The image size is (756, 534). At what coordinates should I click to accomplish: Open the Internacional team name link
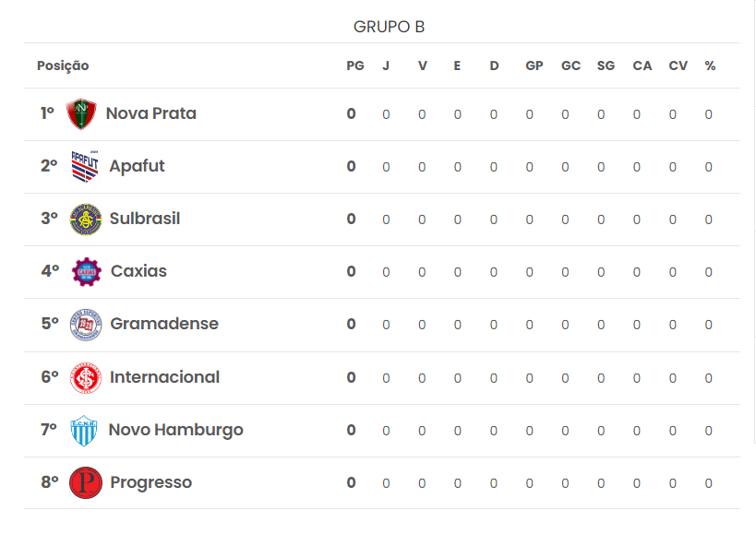(164, 377)
